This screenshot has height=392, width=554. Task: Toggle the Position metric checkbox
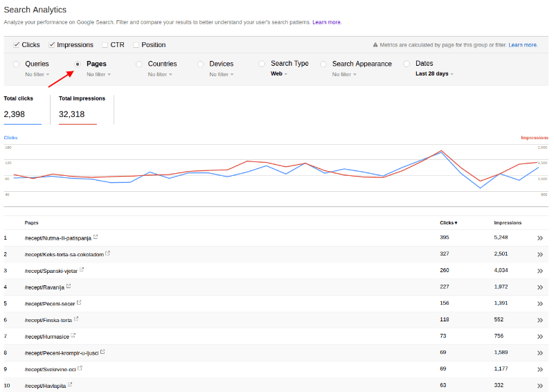coord(136,45)
